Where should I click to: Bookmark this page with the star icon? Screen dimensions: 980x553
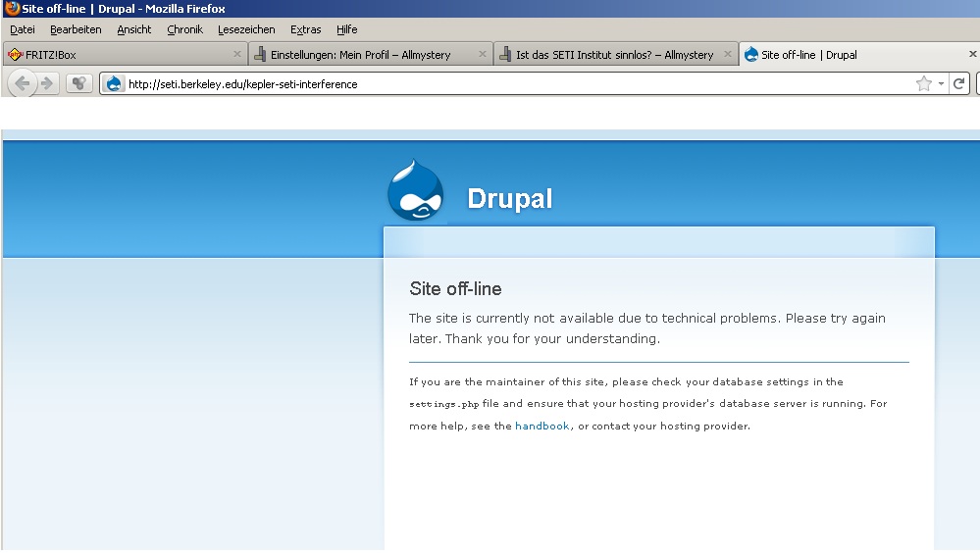point(924,83)
